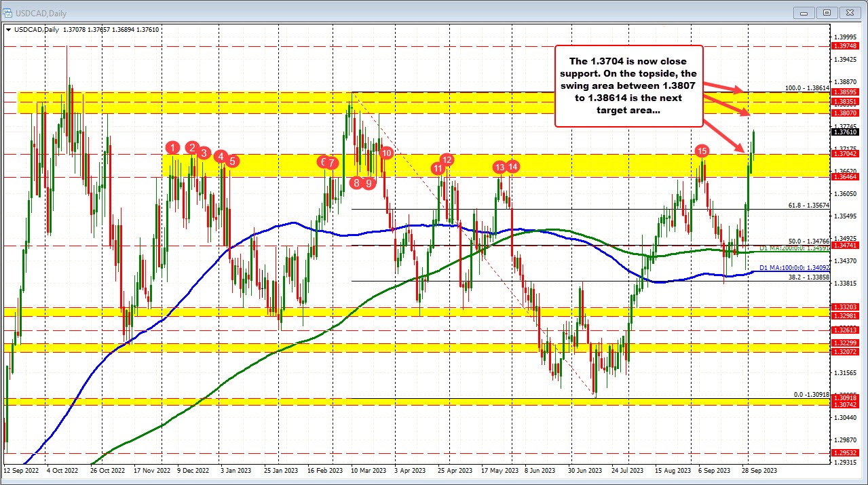This screenshot has width=868, height=485.
Task: Click the red price label 1.29532
Action: [x=845, y=452]
